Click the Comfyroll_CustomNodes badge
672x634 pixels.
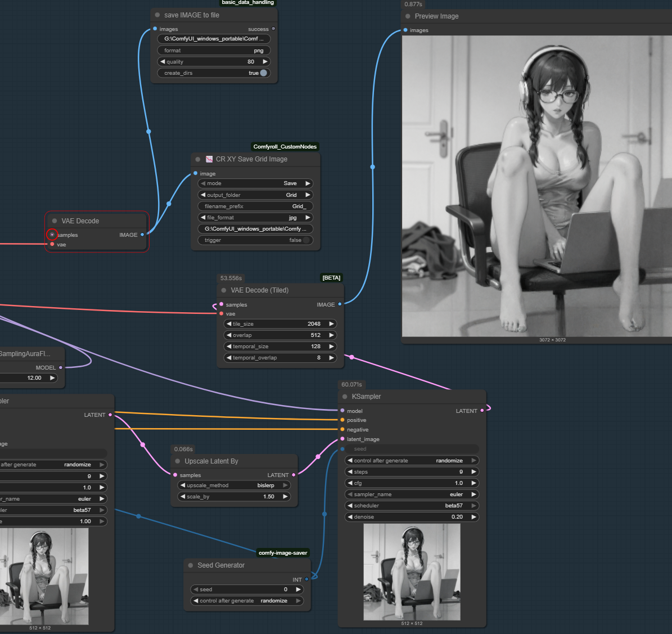285,147
